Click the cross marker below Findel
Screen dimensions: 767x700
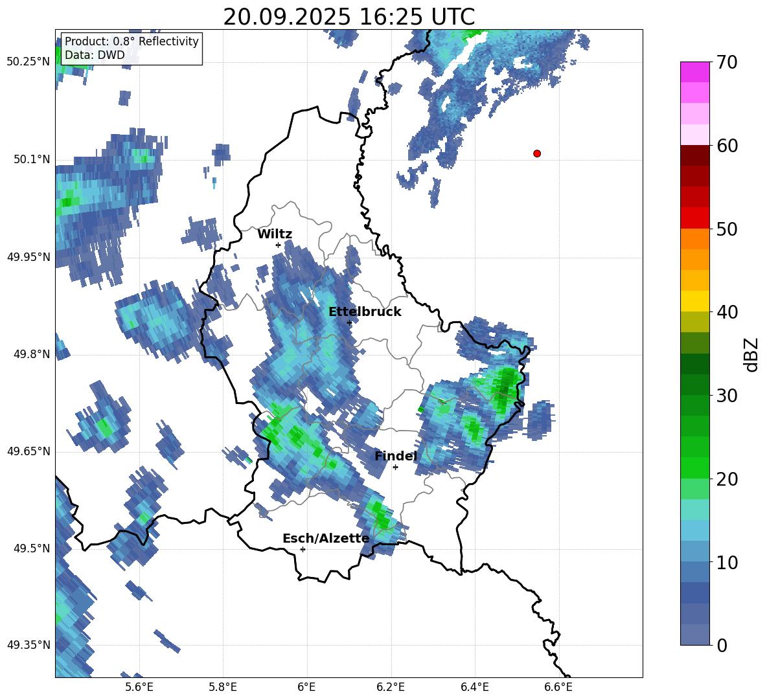coord(395,468)
